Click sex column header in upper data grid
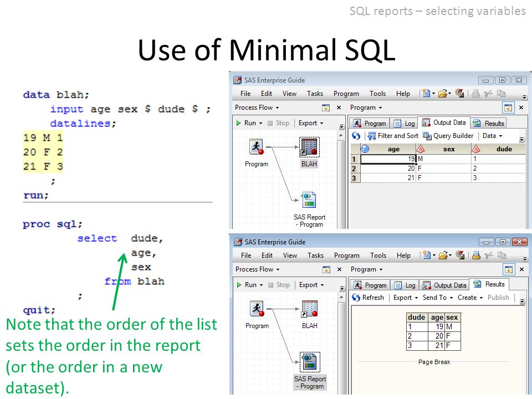Image resolution: width=532 pixels, height=399 pixels. 443,149
